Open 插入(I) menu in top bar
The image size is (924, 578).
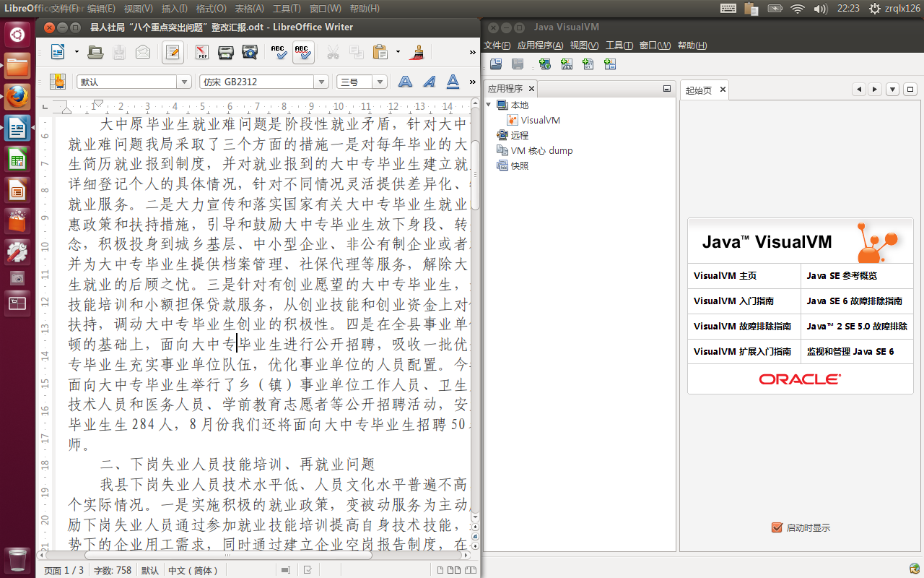(x=175, y=9)
